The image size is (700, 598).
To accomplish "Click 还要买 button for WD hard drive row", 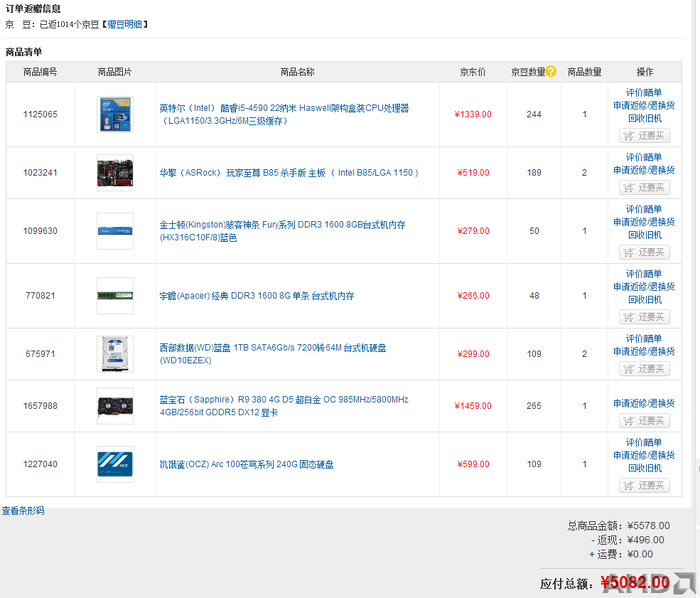I will click(644, 369).
